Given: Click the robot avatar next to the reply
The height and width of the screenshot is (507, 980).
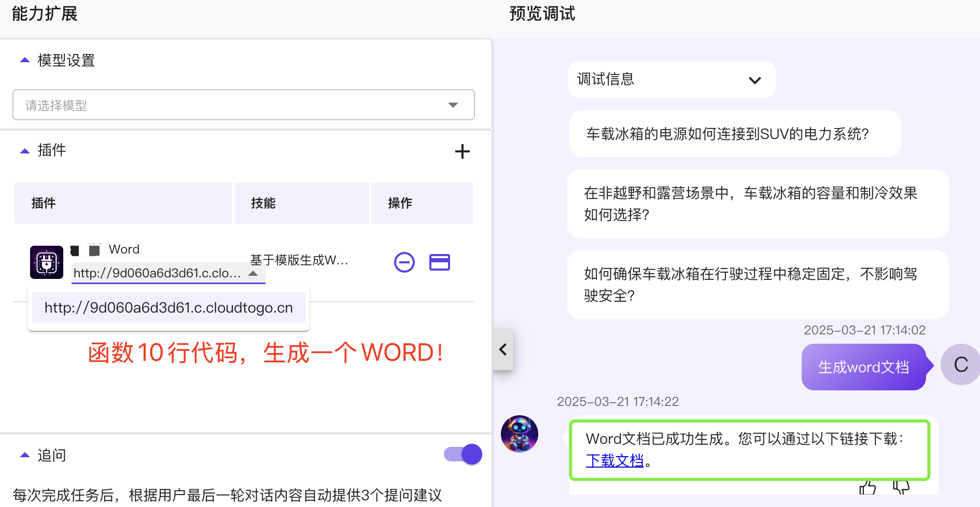Looking at the screenshot, I should tap(519, 433).
